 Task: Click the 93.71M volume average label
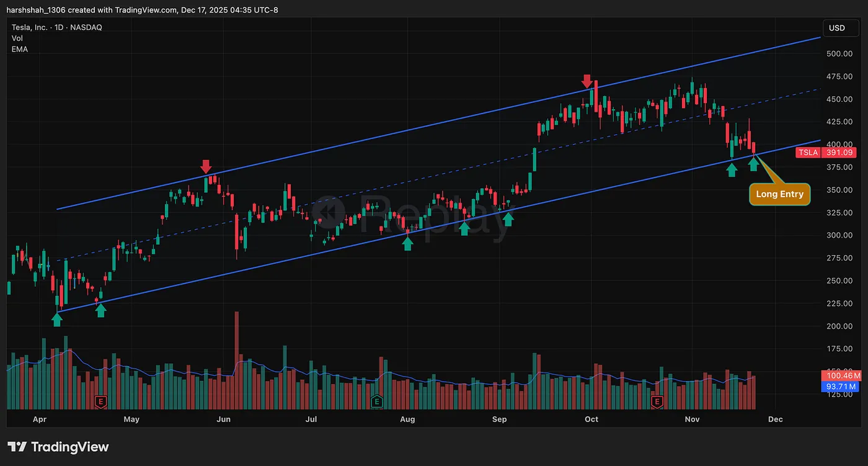[x=841, y=387]
